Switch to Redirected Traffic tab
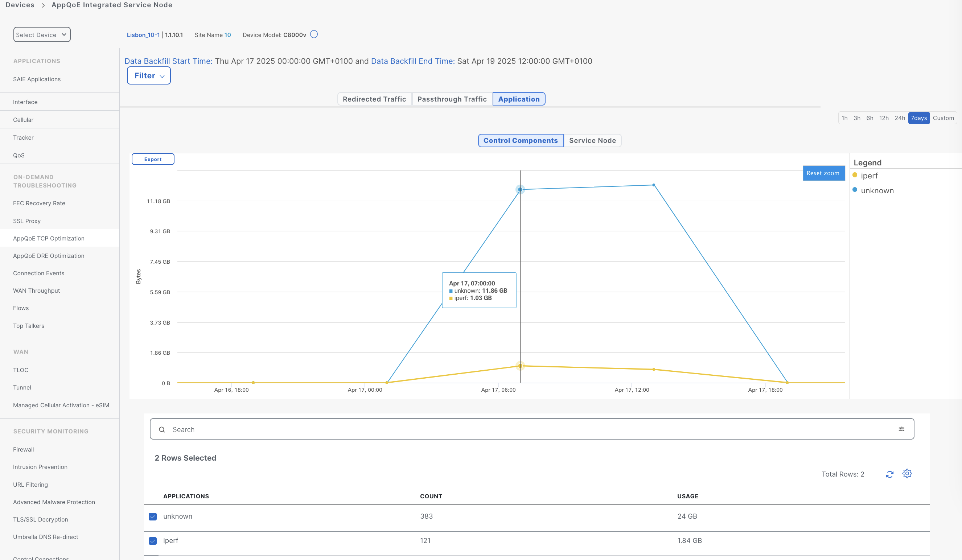This screenshot has height=560, width=962. (374, 99)
